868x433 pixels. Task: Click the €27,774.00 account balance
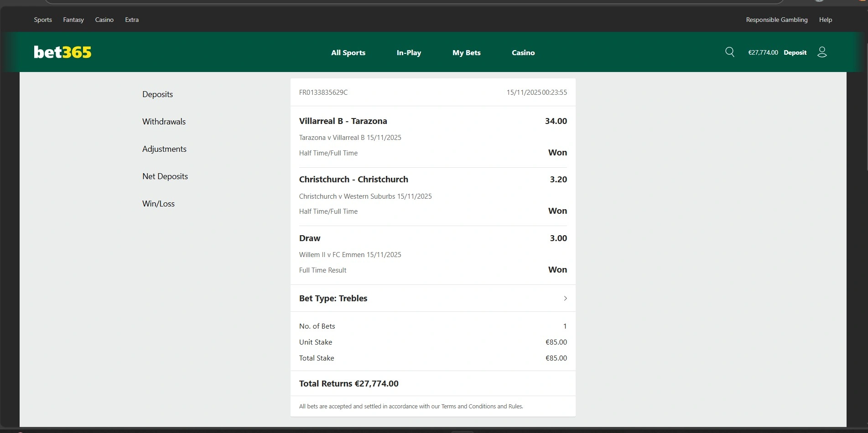pos(763,52)
